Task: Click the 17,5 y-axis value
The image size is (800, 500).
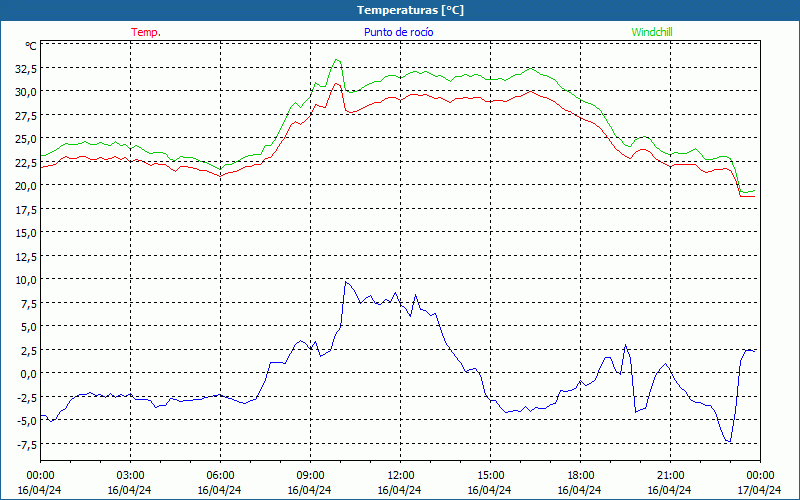Action: 26,209
